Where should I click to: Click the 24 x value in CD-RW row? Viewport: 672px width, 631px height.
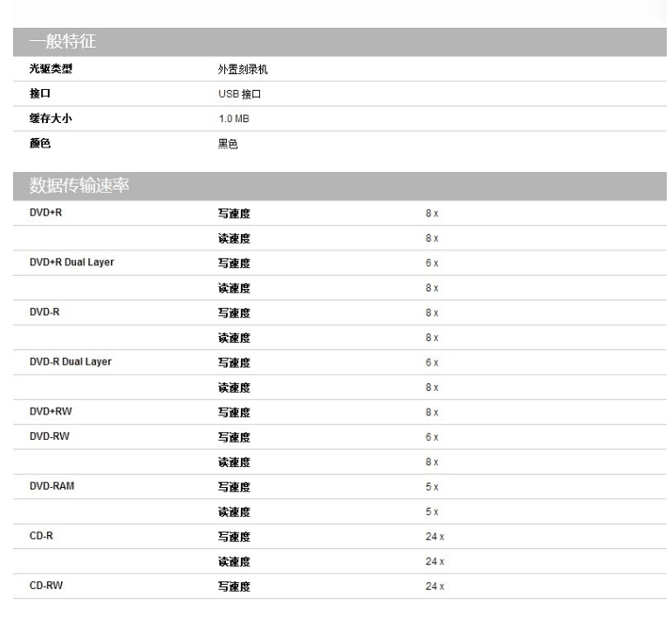(435, 586)
